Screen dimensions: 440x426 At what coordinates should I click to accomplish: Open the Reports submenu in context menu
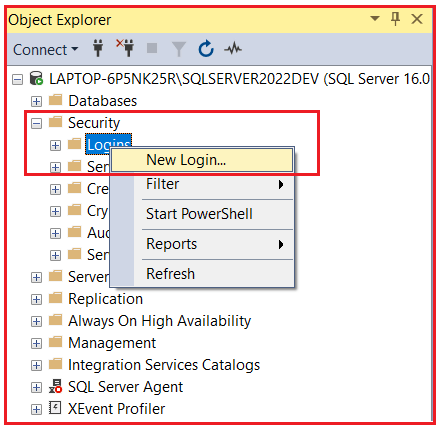pos(202,244)
